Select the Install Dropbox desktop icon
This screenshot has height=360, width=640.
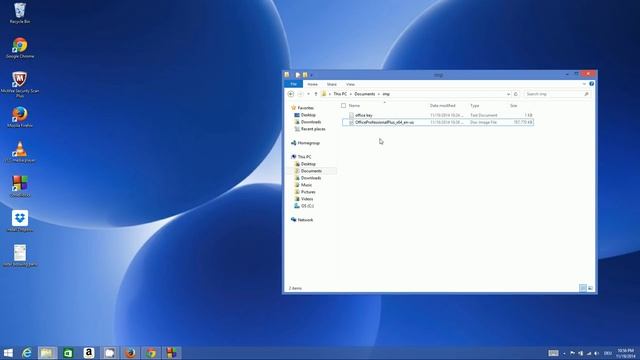(x=20, y=221)
